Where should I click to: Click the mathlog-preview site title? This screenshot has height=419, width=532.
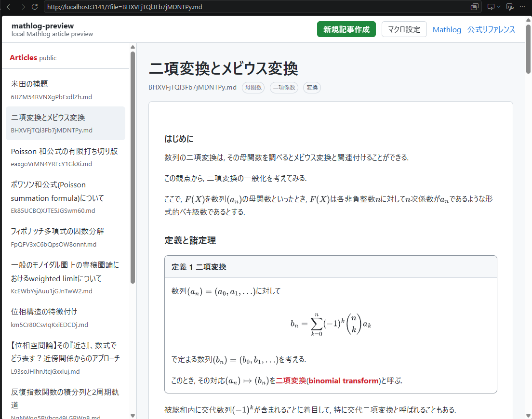[42, 26]
